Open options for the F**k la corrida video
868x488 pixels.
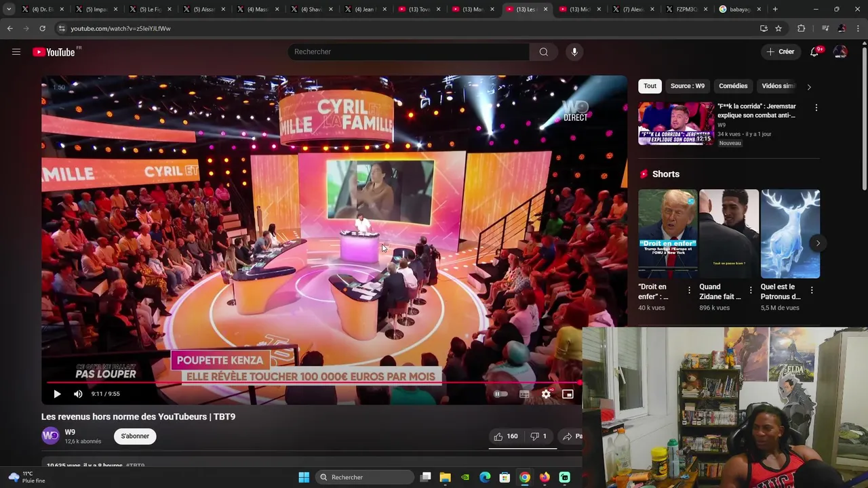(x=816, y=108)
